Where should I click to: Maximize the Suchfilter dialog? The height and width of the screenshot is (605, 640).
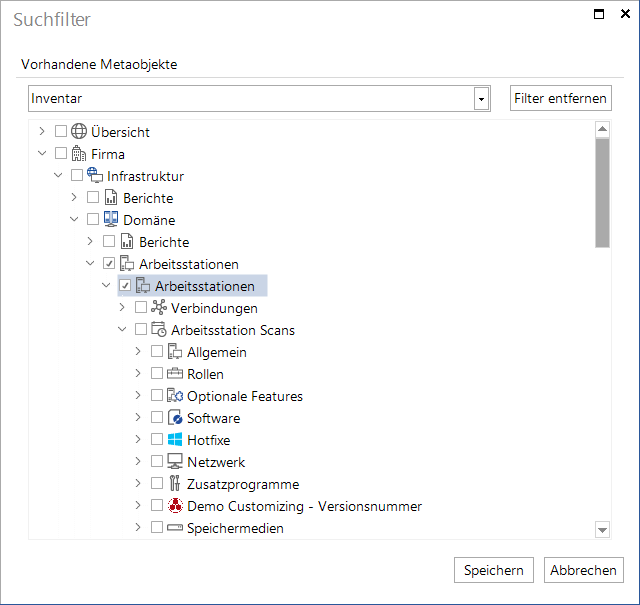(599, 14)
